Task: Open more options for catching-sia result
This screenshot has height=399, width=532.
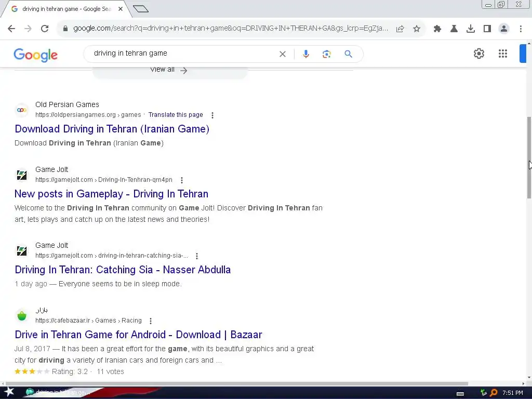Action: [x=197, y=256]
